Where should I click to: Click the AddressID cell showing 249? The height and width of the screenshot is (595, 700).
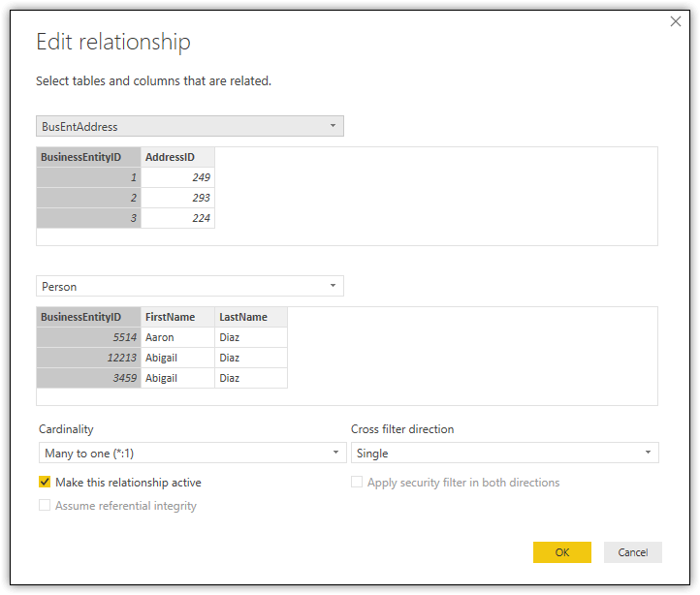point(177,177)
